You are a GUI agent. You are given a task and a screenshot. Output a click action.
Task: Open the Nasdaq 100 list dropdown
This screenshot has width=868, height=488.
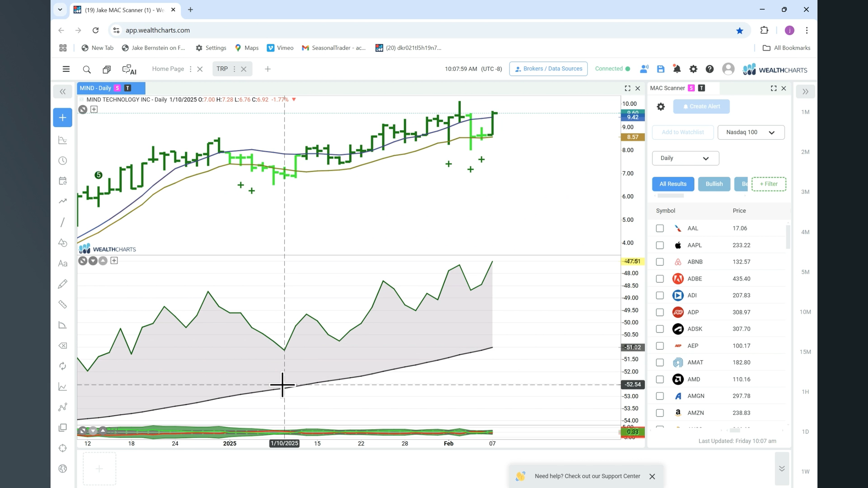tap(751, 132)
